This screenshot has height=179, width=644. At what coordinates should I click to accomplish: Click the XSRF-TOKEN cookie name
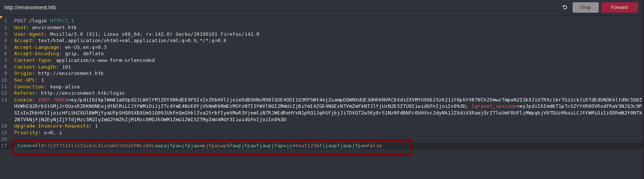(x=53, y=100)
